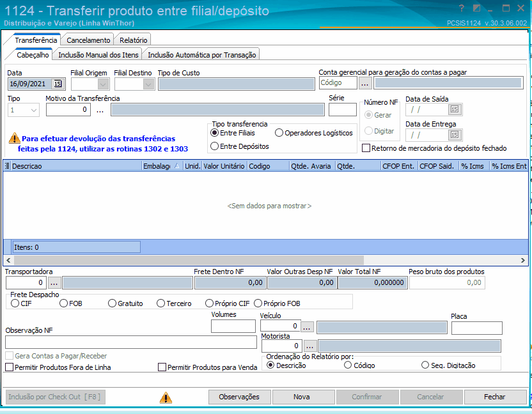Switch to the Cancelamento tab
The image size is (532, 414).
click(x=88, y=40)
